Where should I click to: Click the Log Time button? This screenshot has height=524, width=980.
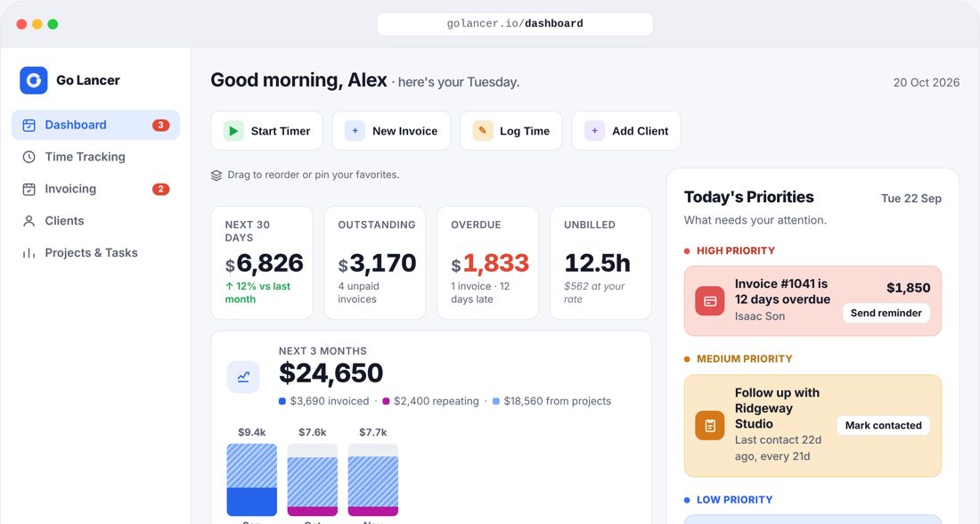[511, 131]
